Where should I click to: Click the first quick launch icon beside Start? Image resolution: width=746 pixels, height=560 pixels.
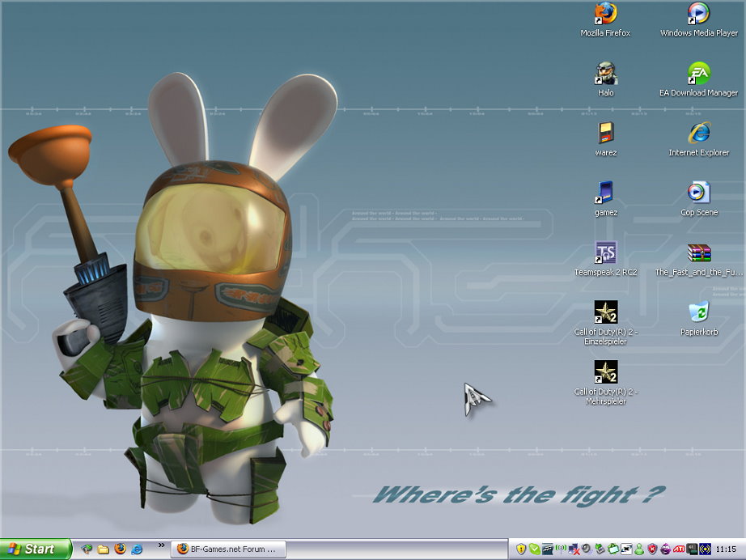click(87, 549)
